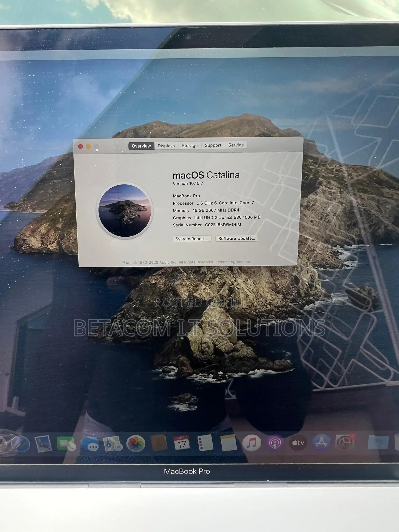Screen dimensions: 399x532
Task: Open Safari from the dock
Action: 20,444
